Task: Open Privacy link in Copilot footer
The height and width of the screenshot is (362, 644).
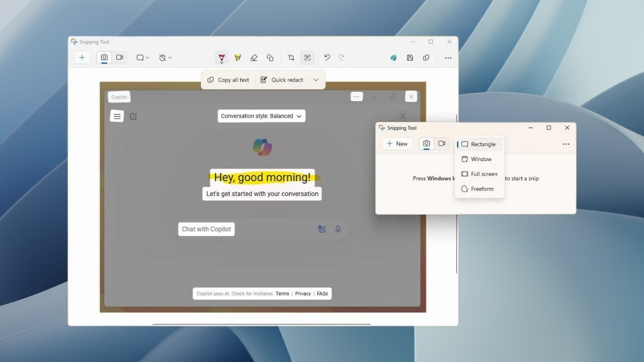Action: [x=303, y=294]
